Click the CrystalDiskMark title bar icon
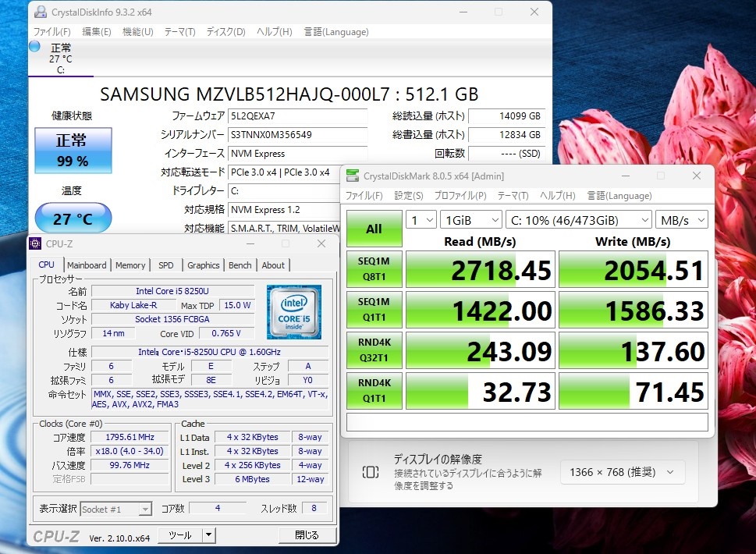Screen dimensions: 756x554 pyautogui.click(x=353, y=176)
